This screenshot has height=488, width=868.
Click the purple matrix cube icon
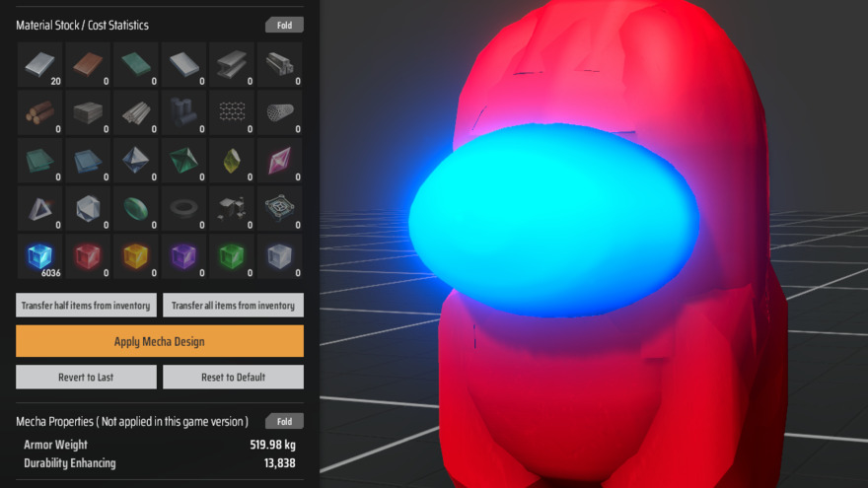click(183, 256)
